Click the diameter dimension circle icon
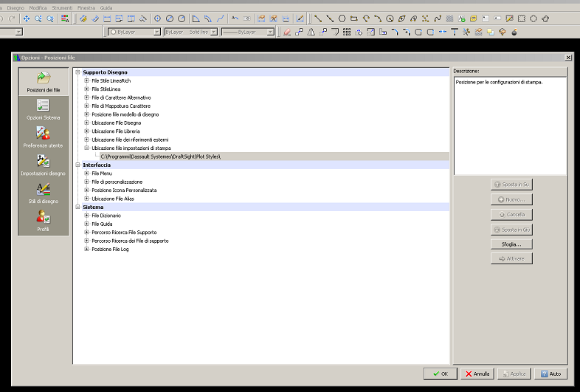 point(170,18)
